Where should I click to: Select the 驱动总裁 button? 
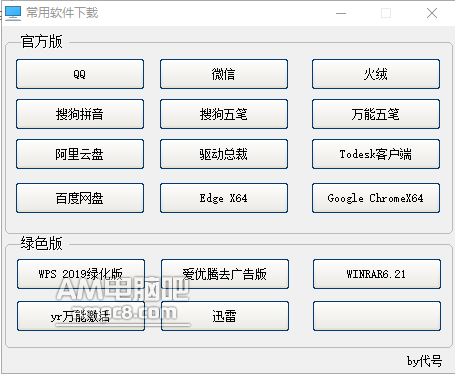[x=224, y=154]
